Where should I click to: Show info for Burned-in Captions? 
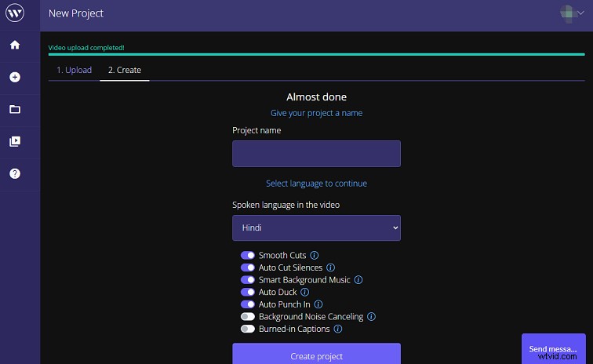(x=338, y=329)
